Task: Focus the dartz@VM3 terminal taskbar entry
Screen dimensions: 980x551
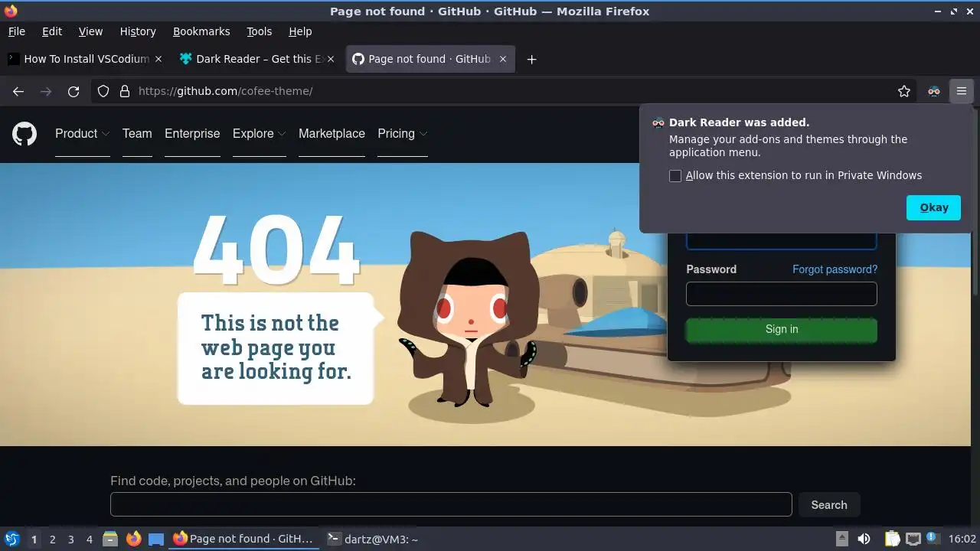Action: [x=373, y=539]
